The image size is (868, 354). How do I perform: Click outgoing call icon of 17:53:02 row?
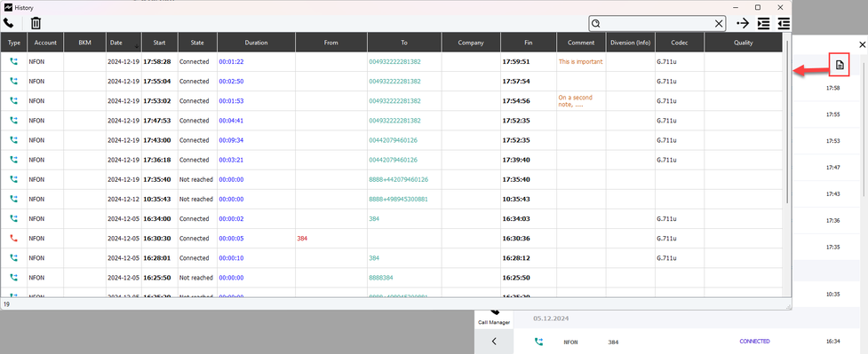[x=14, y=100]
